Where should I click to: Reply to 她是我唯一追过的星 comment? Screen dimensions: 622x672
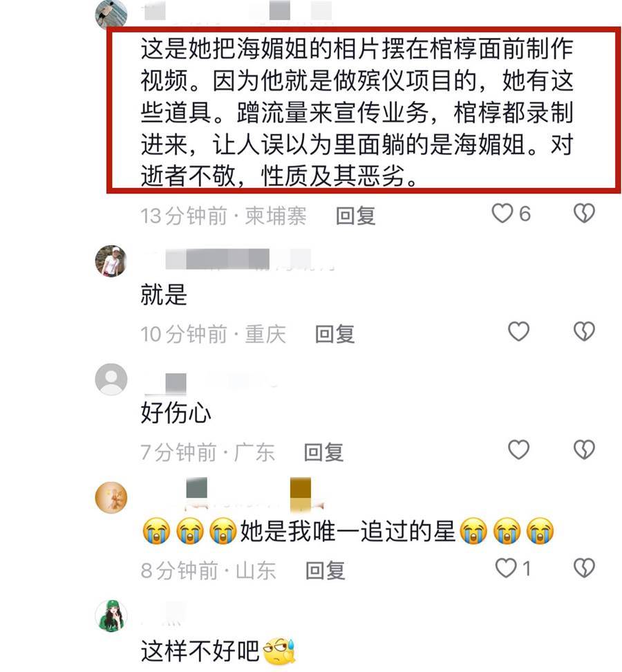click(325, 570)
